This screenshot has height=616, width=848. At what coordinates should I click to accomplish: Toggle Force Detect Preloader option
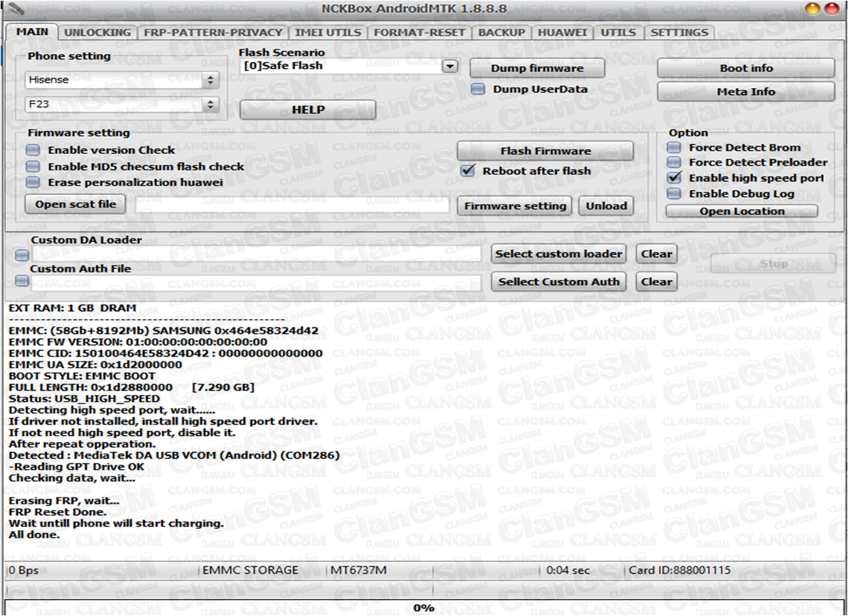[674, 162]
